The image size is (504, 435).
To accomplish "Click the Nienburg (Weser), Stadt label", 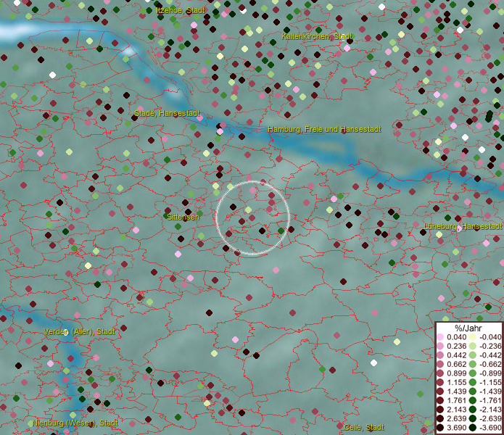I will pyautogui.click(x=75, y=423).
